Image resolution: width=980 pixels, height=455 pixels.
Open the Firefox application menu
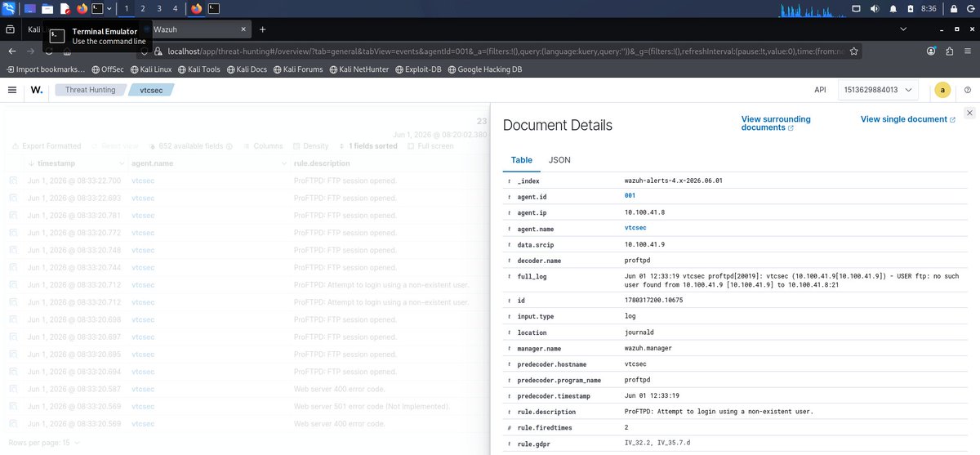tap(967, 51)
